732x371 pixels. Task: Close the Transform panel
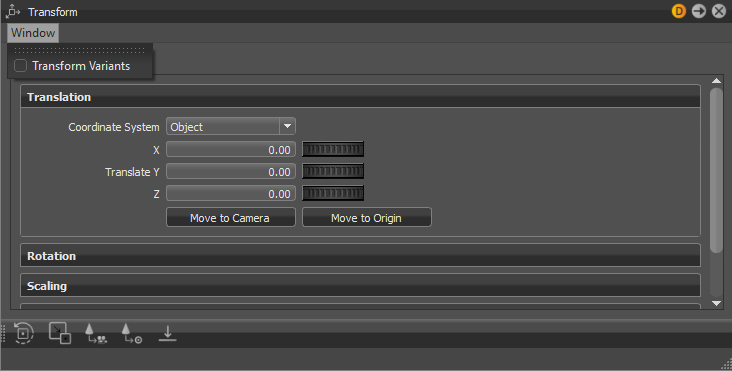[719, 11]
